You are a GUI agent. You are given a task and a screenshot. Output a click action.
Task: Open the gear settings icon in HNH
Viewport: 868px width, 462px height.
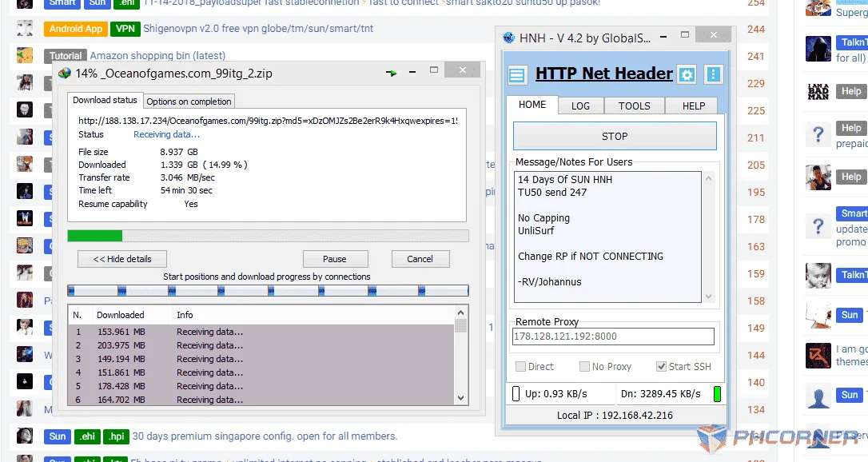coord(687,74)
